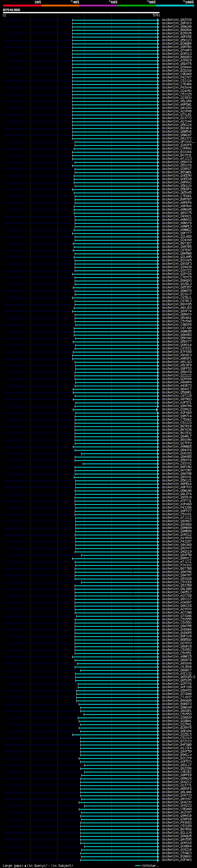
Task: Select hit label UniRef100_A3F570
Action: (x=177, y=761)
